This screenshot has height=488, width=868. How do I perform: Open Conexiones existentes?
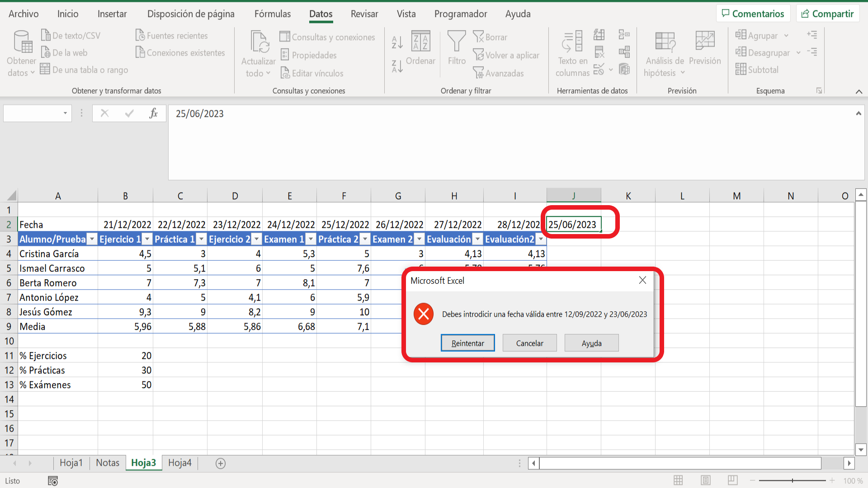180,52
